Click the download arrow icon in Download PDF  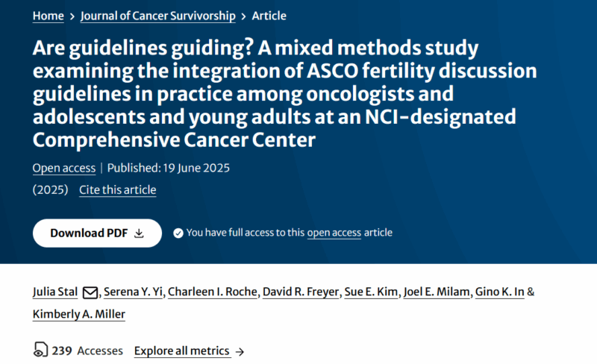click(140, 233)
